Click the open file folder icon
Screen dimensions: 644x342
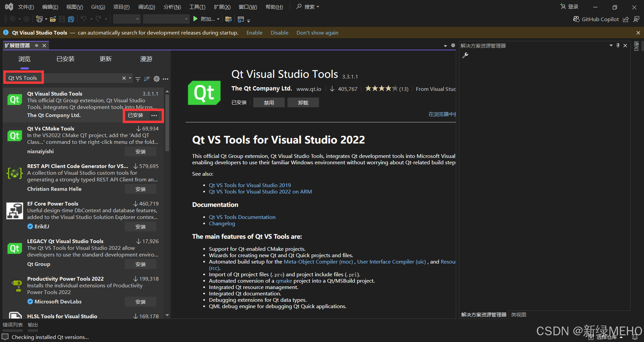click(53, 19)
